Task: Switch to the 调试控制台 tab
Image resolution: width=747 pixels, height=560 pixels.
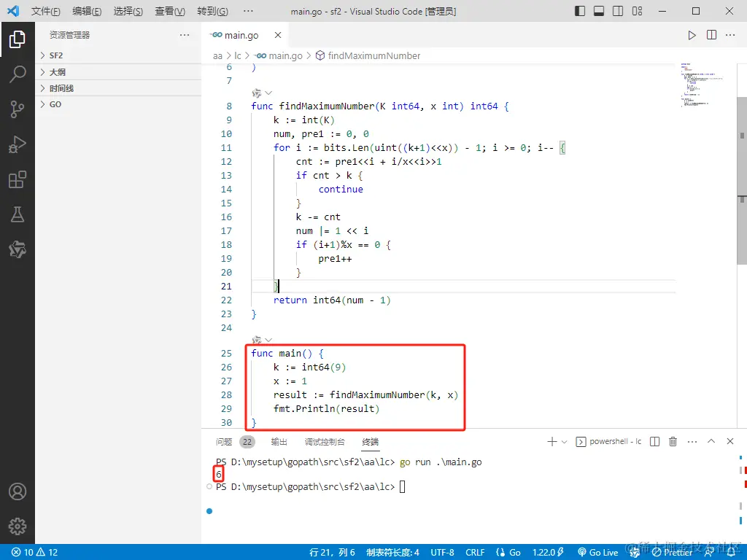Action: pos(325,442)
